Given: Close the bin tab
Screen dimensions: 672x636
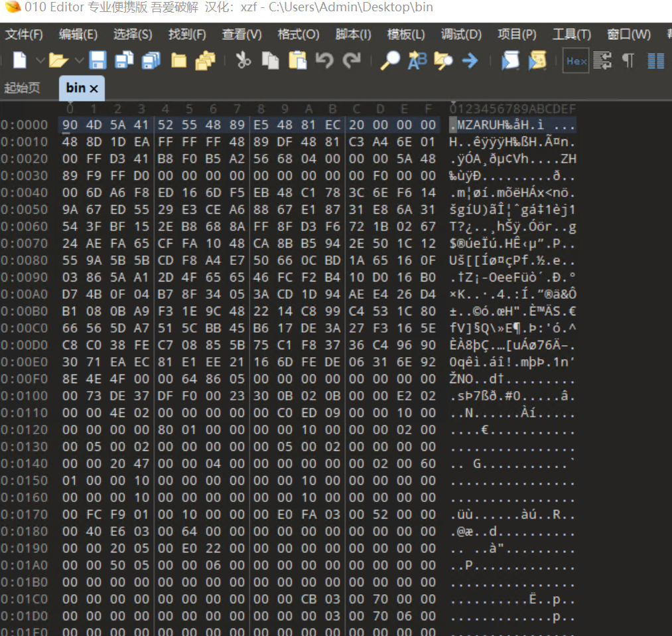Looking at the screenshot, I should [x=94, y=88].
